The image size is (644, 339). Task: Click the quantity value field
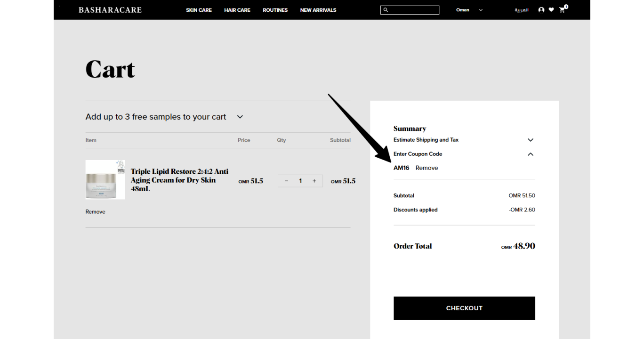tap(300, 181)
